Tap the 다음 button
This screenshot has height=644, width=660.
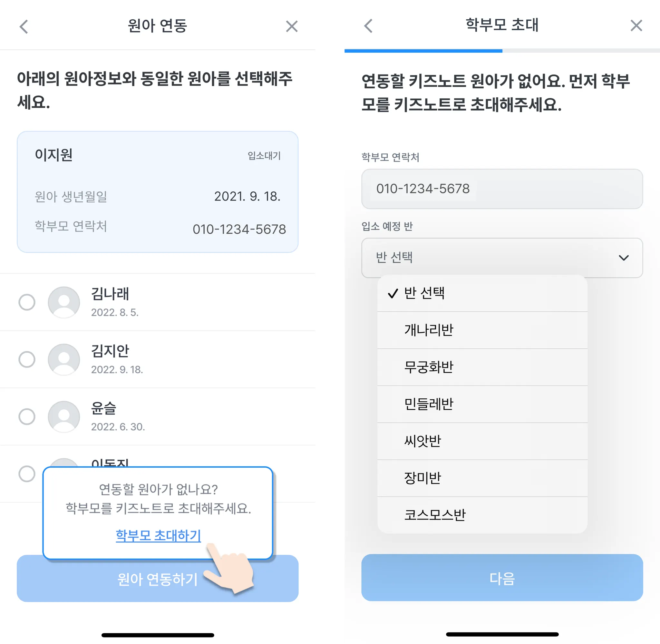(502, 578)
